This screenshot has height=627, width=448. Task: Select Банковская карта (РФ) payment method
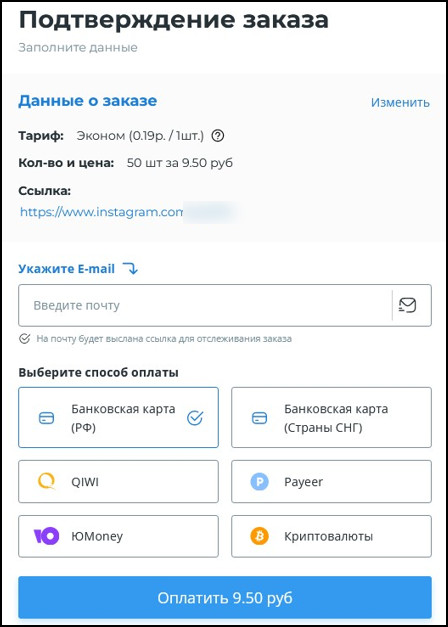click(x=118, y=417)
